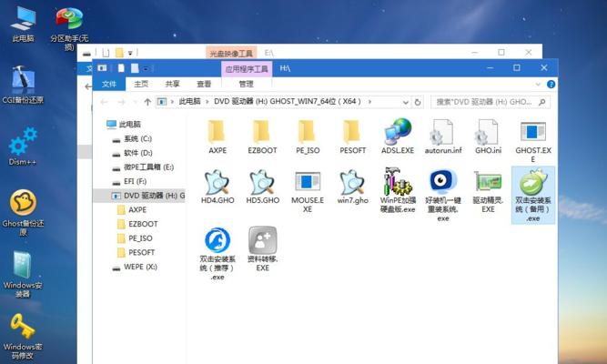Open the address bar history dropdown

coord(405,102)
